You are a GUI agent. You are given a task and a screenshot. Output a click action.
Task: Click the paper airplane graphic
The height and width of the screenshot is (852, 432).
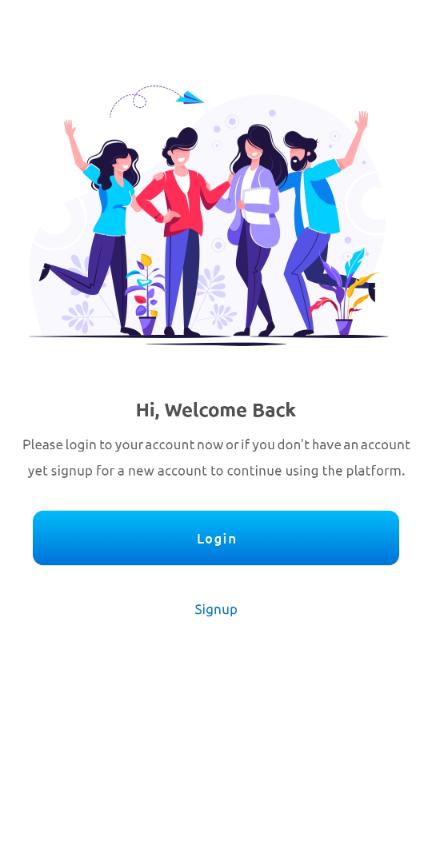pyautogui.click(x=190, y=97)
